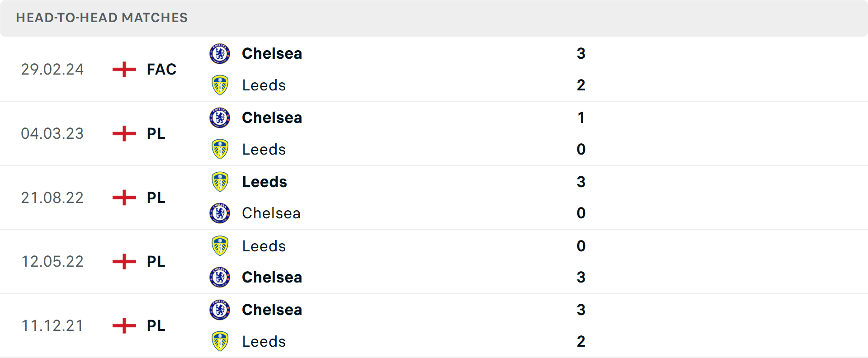Open match dated 11.12.21
The image size is (868, 358).
(52, 326)
